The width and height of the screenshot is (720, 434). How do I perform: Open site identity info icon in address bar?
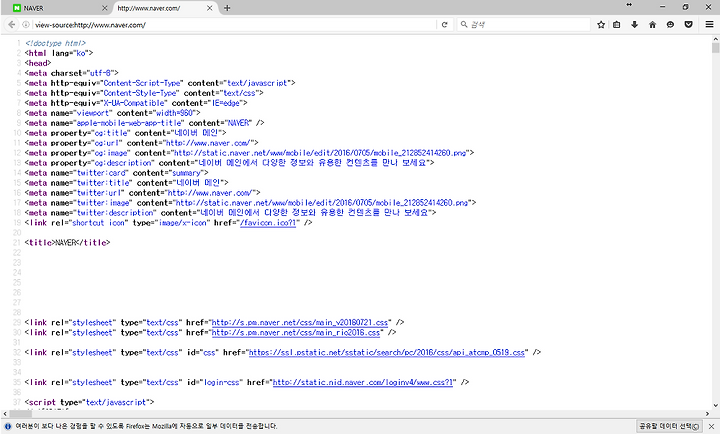(26, 25)
